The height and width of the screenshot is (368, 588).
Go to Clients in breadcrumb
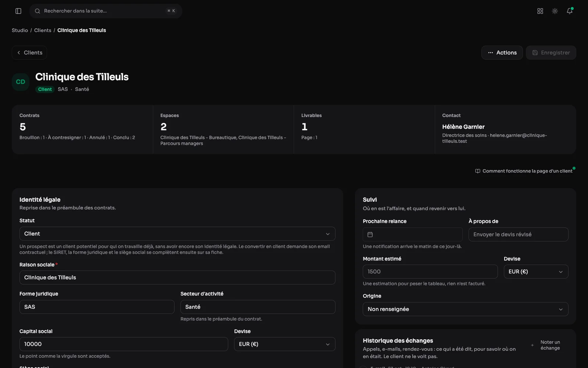click(43, 30)
